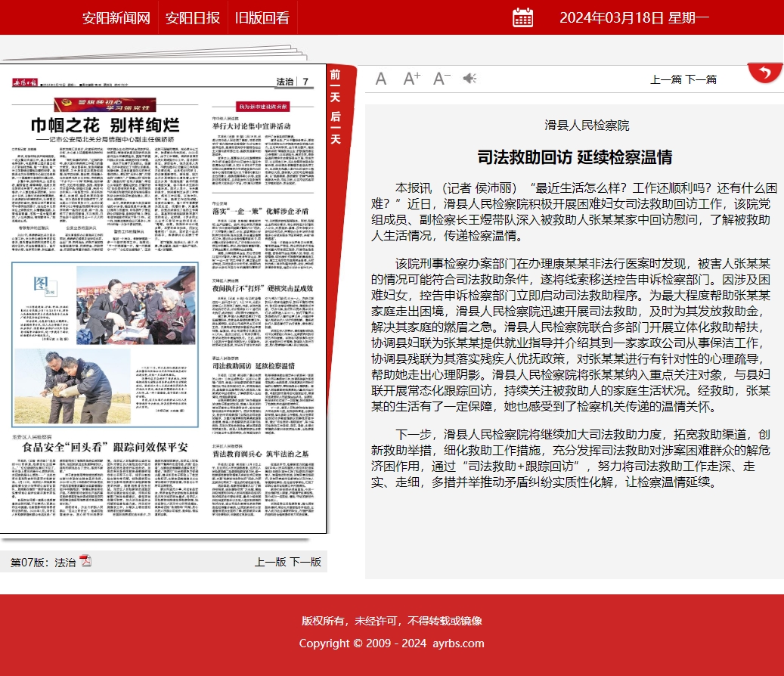
Task: Go to next day via 后一天
Action: (x=336, y=128)
